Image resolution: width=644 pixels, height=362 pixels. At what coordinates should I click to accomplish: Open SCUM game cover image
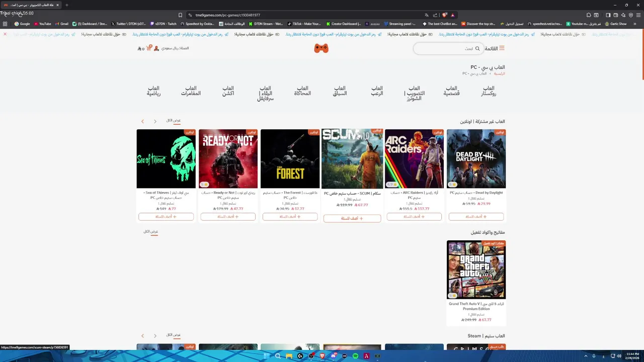click(x=352, y=159)
